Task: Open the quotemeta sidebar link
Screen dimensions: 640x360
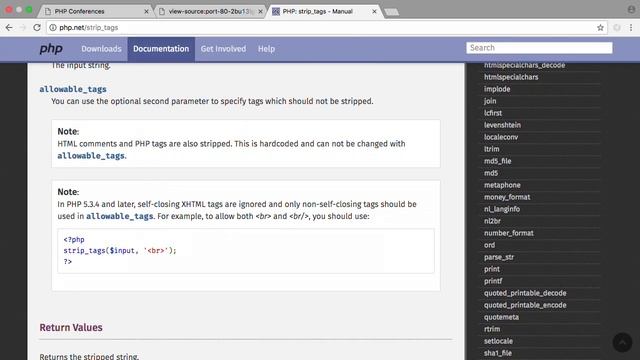Action: click(501, 317)
